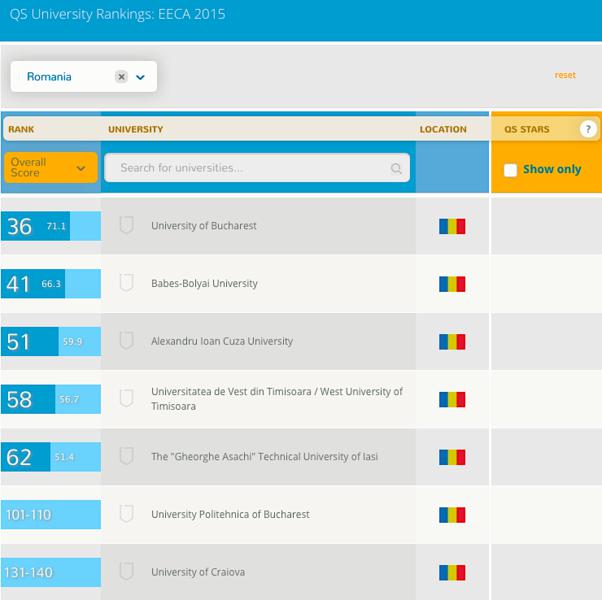Click the magnifier search icon

click(x=396, y=168)
